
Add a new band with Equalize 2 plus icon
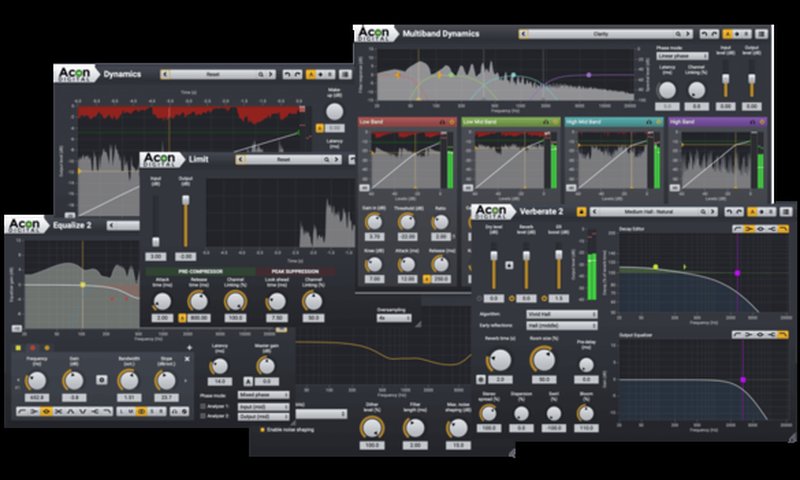coord(189,346)
